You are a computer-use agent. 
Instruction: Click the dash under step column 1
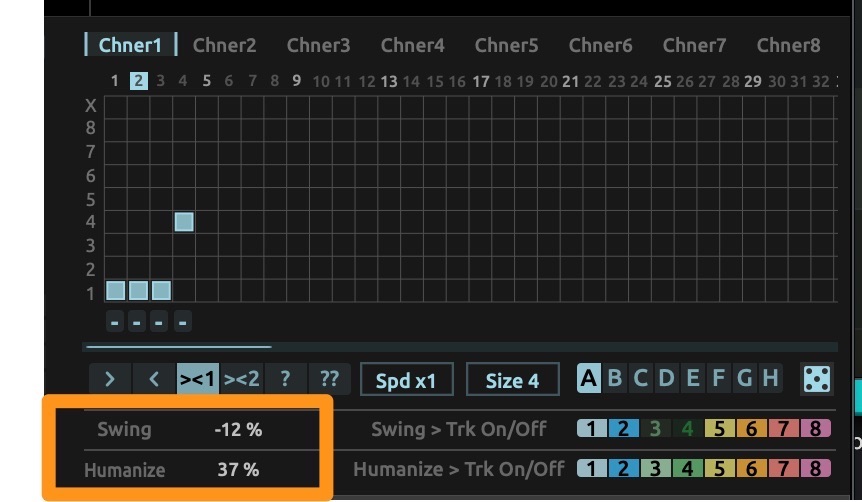(x=115, y=322)
